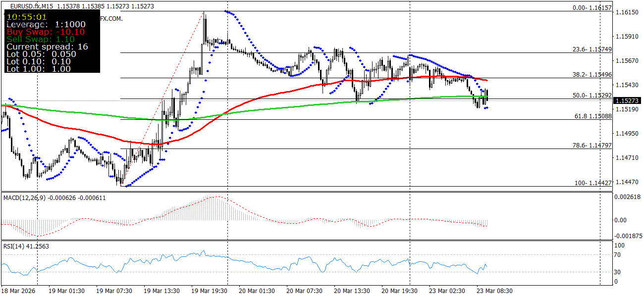The height and width of the screenshot is (297, 644).
Task: Select the Fibonacci 0.00- 1.16157 label
Action: pos(592,8)
